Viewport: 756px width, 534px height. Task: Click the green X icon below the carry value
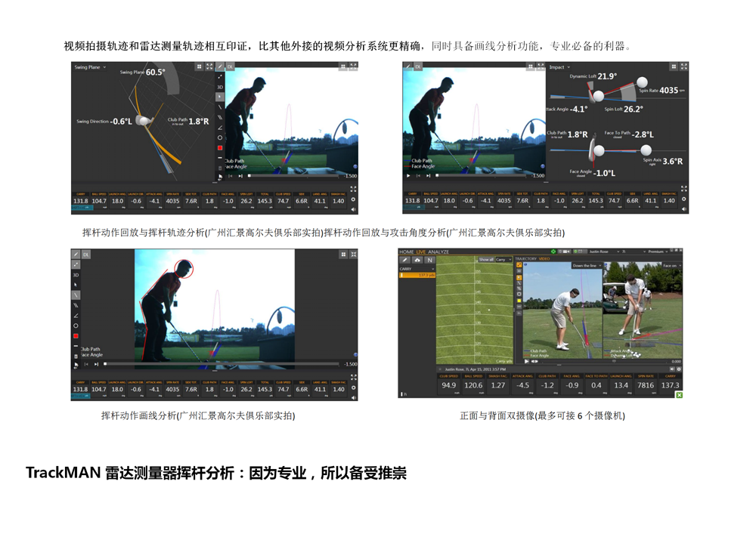(x=679, y=395)
